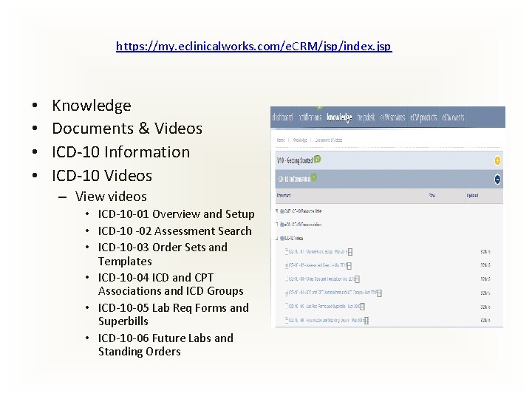Click the Knowledge breadcrumb link
The image size is (532, 399).
pyautogui.click(x=300, y=140)
